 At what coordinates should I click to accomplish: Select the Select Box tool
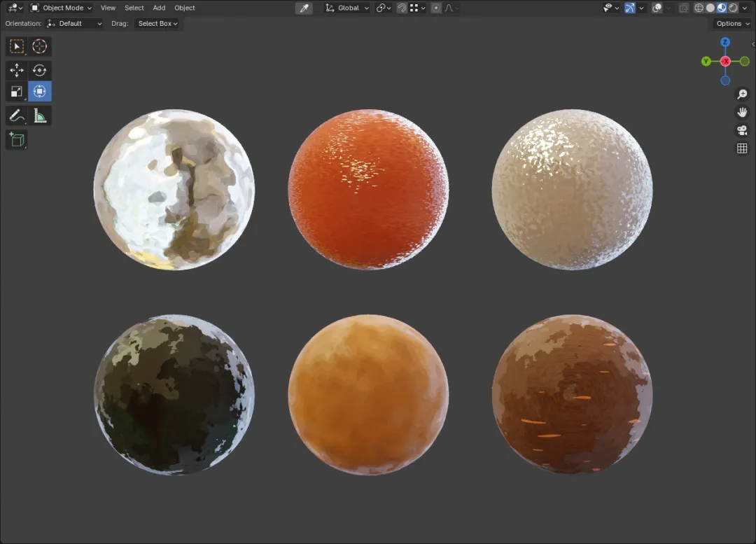(x=17, y=46)
